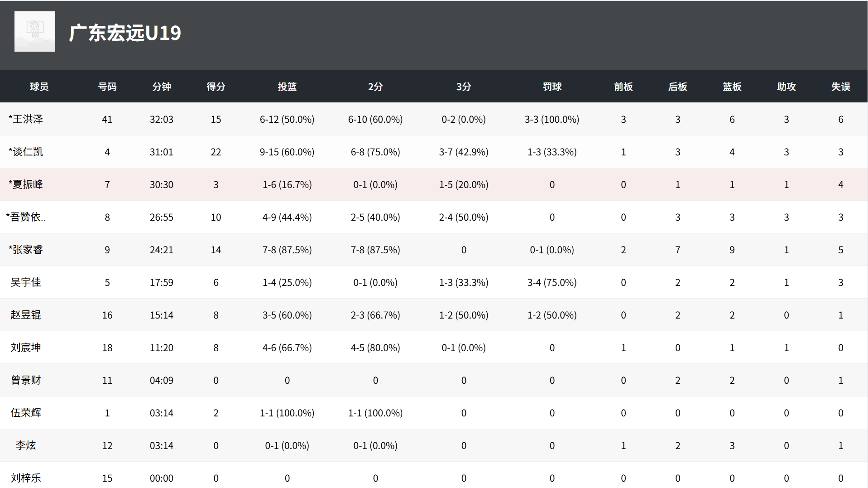Click 15:14 minutes cell for 赵昱锟
The height and width of the screenshot is (488, 868).
pyautogui.click(x=162, y=315)
